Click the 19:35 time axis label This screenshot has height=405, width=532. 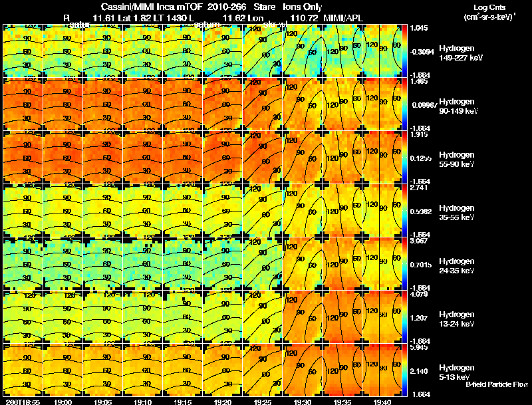pyautogui.click(x=342, y=402)
